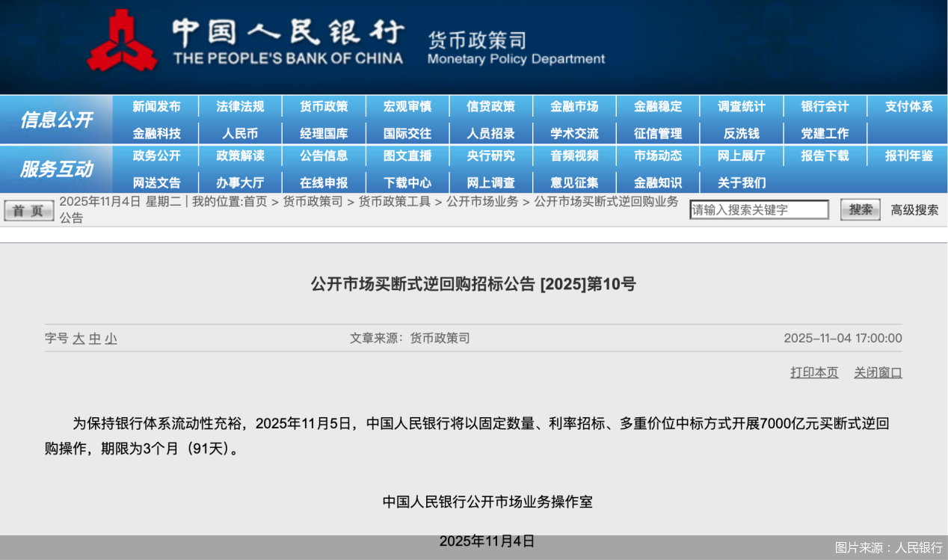This screenshot has height=560, width=948.
Task: Click the 首页 home button
Action: pos(28,210)
